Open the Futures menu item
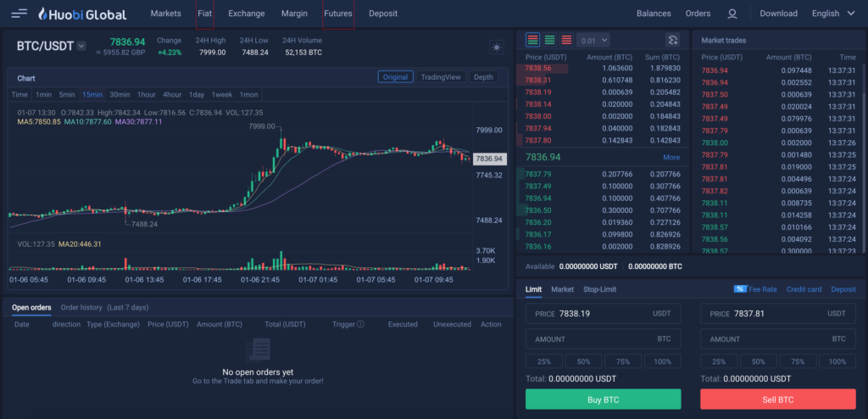The height and width of the screenshot is (419, 868). (x=338, y=14)
